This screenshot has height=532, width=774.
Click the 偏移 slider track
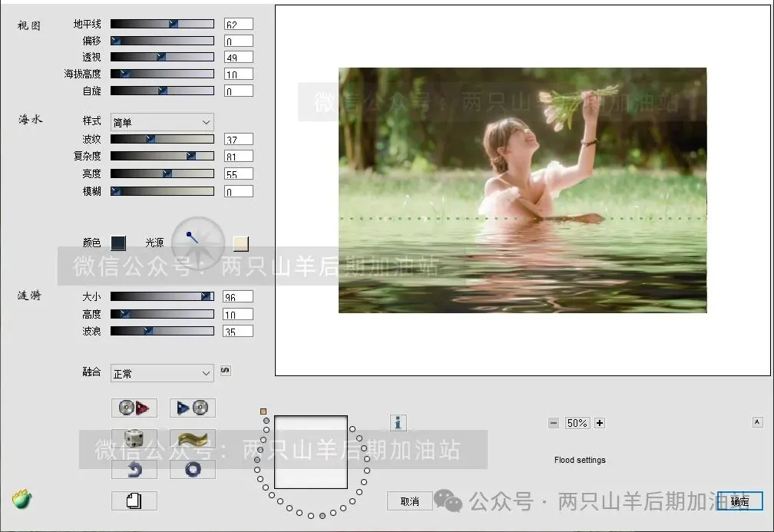[162, 41]
